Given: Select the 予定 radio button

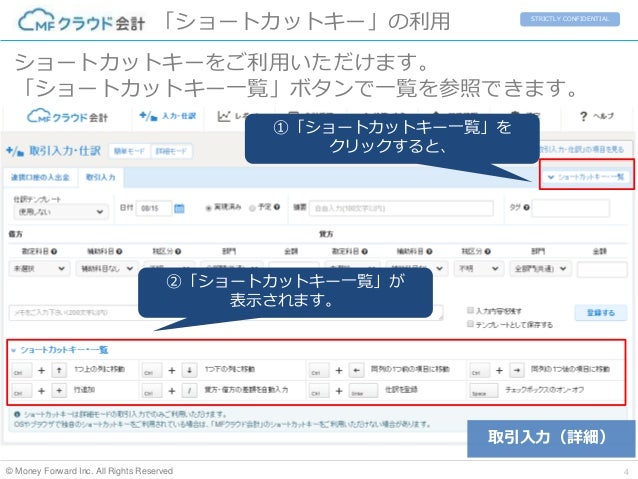Looking at the screenshot, I should coord(252,208).
